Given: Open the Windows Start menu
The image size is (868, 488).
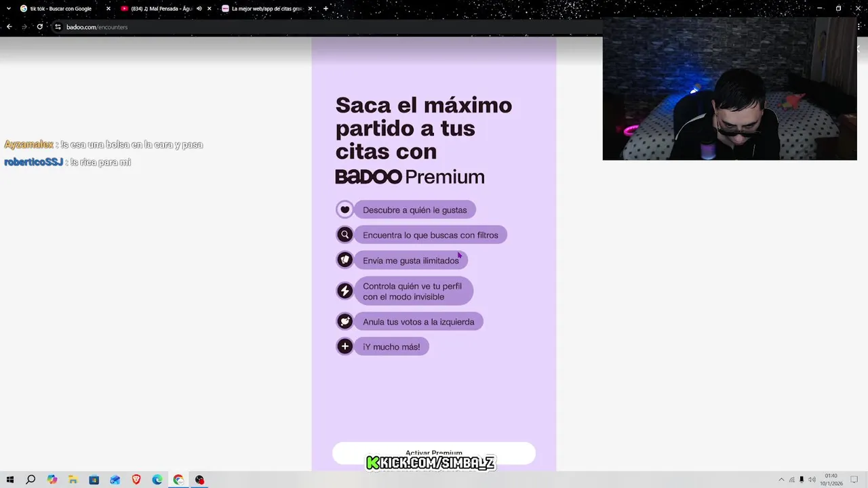Looking at the screenshot, I should click(x=9, y=480).
